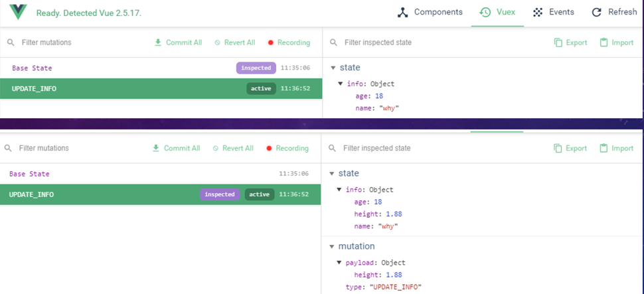Select Base State in the bottom list
Image resolution: width=644 pixels, height=294 pixels.
tap(29, 174)
